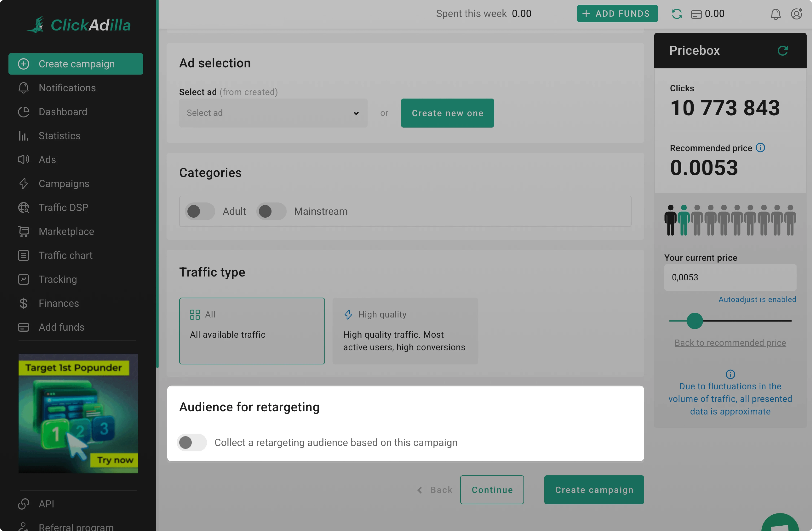Open the Finances page

point(58,303)
